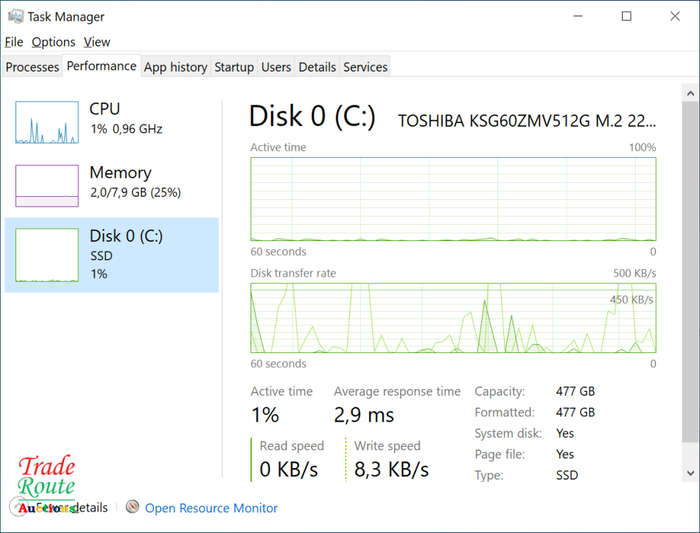Screen dimensions: 700x533
Task: Click scrollbar up arrow in disk panel
Action: [690, 93]
